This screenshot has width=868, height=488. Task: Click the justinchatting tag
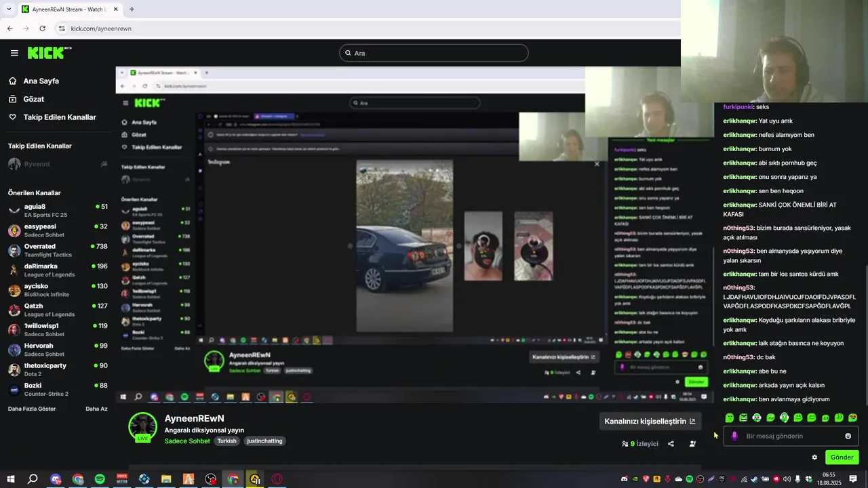(x=264, y=441)
